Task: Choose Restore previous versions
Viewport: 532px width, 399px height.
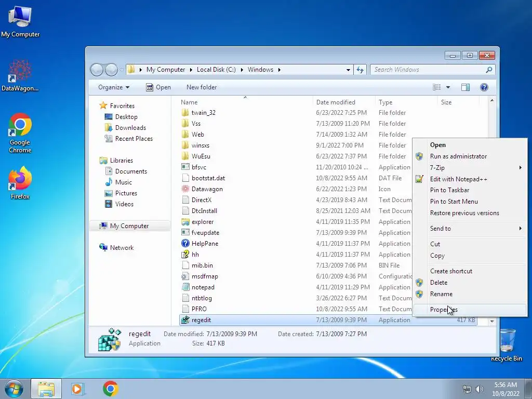Action: tap(470, 212)
